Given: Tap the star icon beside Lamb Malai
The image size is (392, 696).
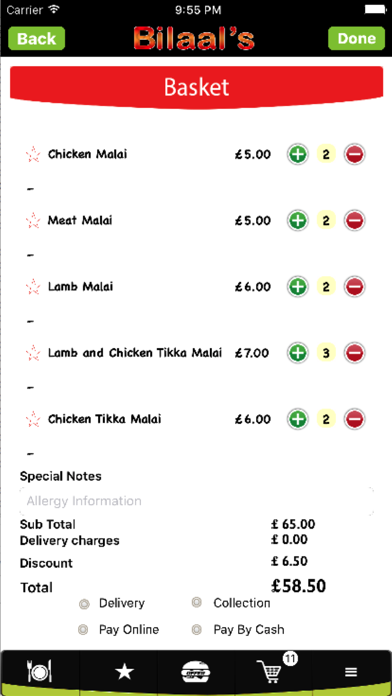Looking at the screenshot, I should click(x=33, y=287).
